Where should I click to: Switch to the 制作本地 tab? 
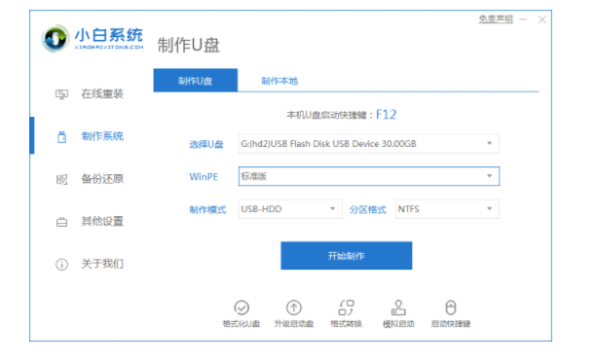coord(280,81)
